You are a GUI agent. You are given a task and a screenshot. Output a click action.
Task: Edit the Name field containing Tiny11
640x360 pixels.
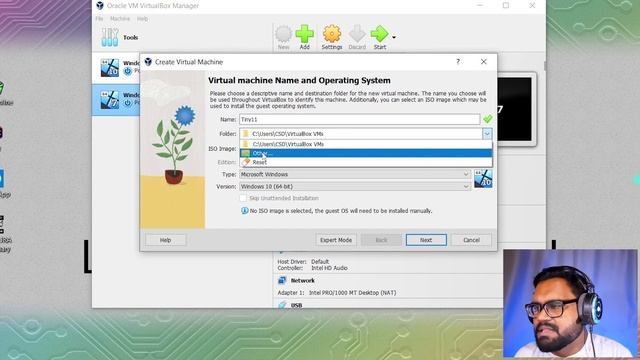(359, 120)
